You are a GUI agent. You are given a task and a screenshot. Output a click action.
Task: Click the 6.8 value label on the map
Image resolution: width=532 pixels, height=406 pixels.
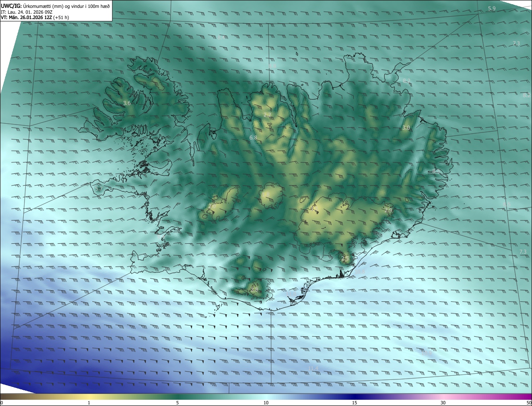point(253,137)
